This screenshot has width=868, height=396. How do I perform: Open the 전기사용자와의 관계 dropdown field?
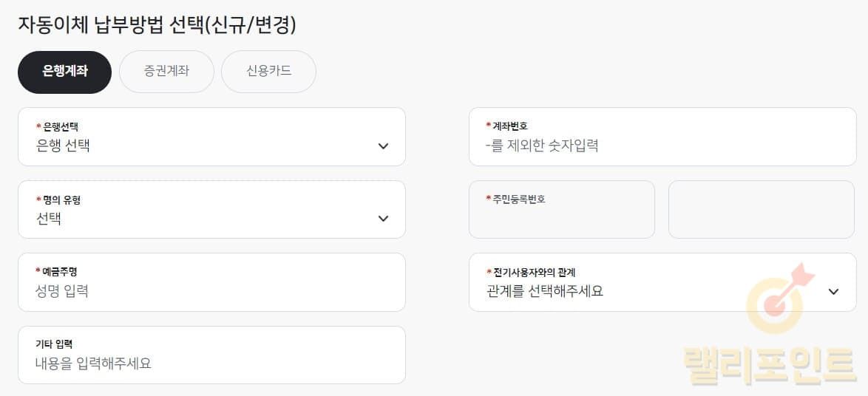pos(651,291)
